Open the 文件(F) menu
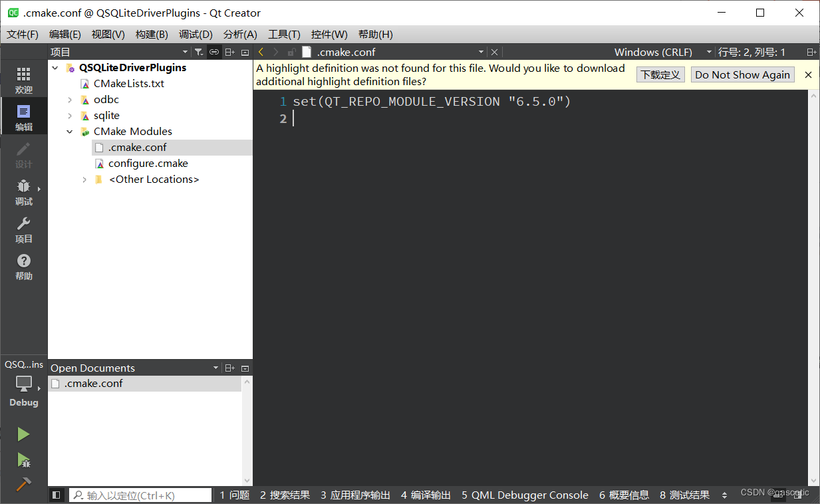Viewport: 820px width, 504px height. coord(23,34)
